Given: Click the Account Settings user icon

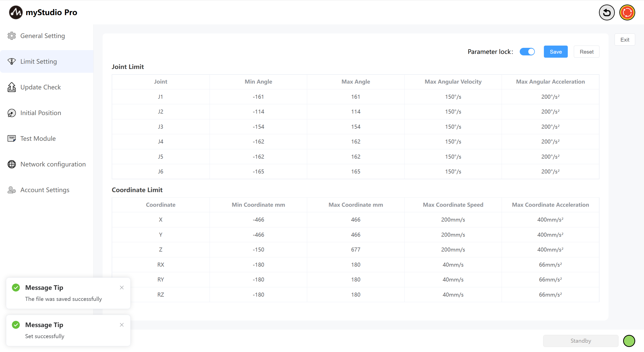Looking at the screenshot, I should pyautogui.click(x=12, y=190).
